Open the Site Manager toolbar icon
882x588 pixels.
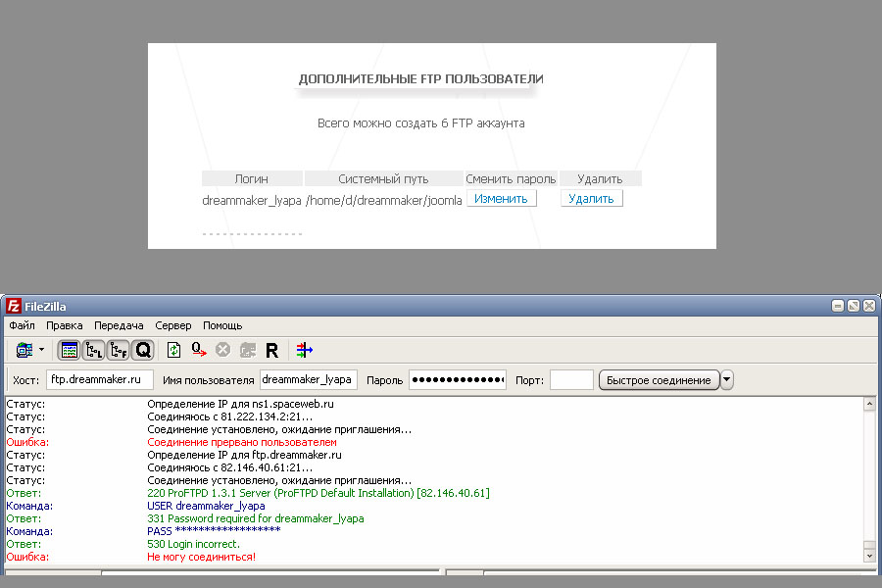pos(24,350)
